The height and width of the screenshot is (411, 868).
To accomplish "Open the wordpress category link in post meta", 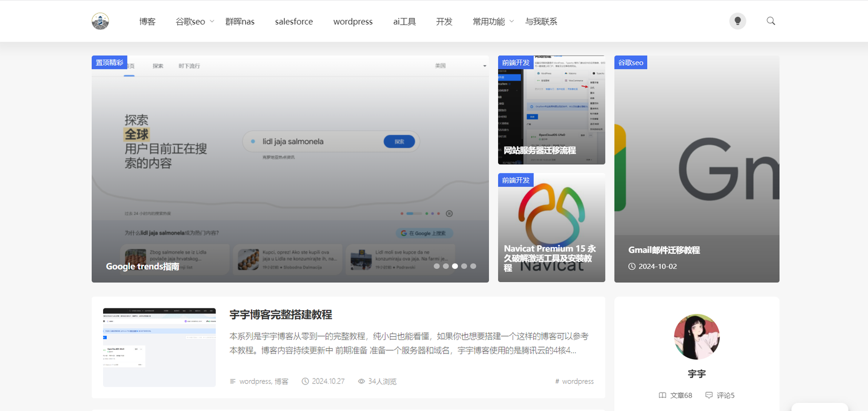I will coord(256,381).
